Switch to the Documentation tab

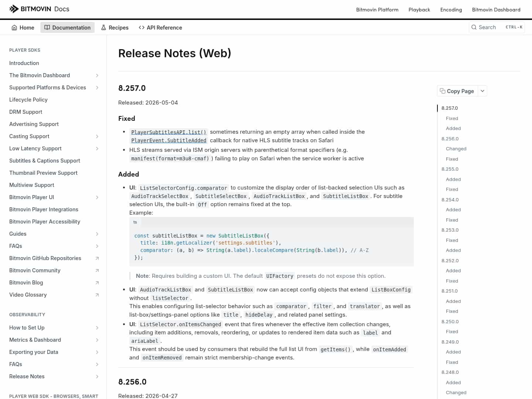click(68, 27)
